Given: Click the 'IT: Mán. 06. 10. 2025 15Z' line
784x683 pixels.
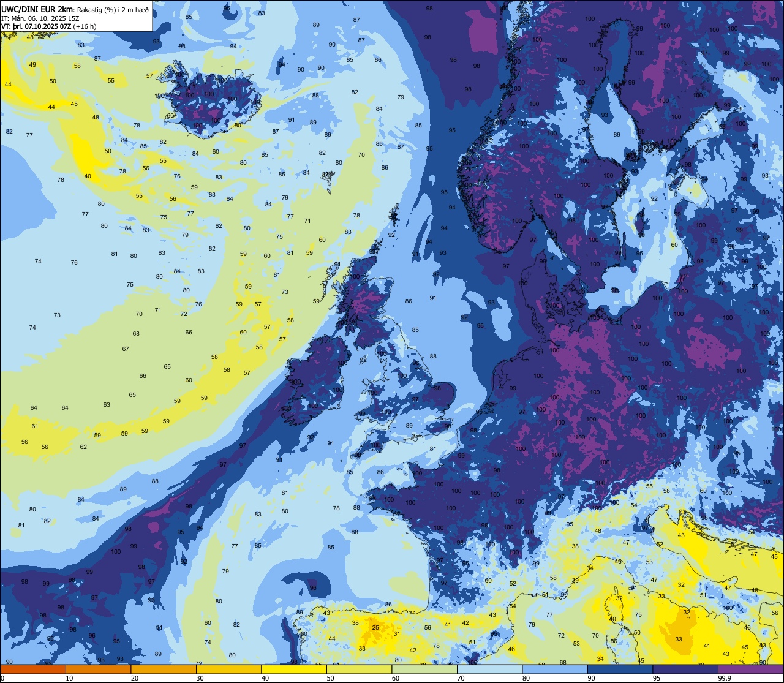Looking at the screenshot, I should tap(39, 18).
